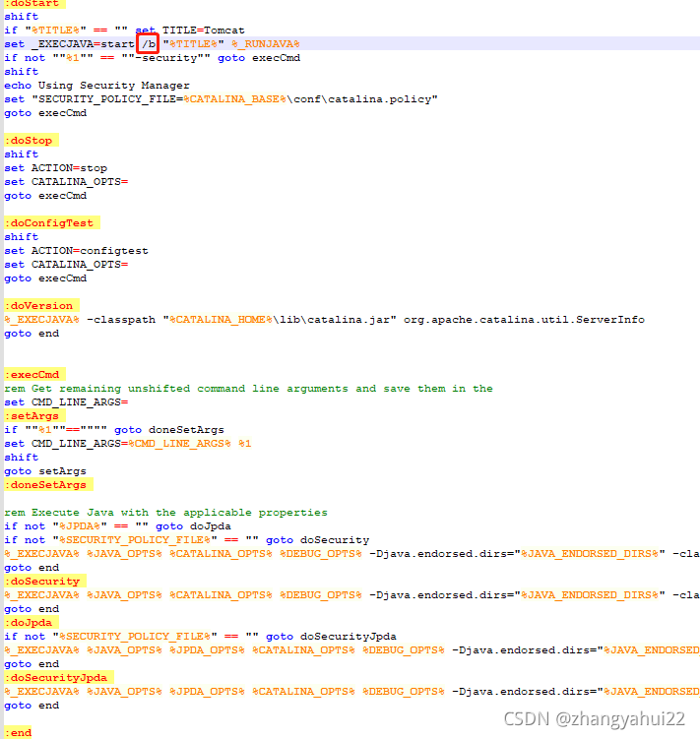
Task: Click 'goto doJpda' text
Action: (x=193, y=526)
